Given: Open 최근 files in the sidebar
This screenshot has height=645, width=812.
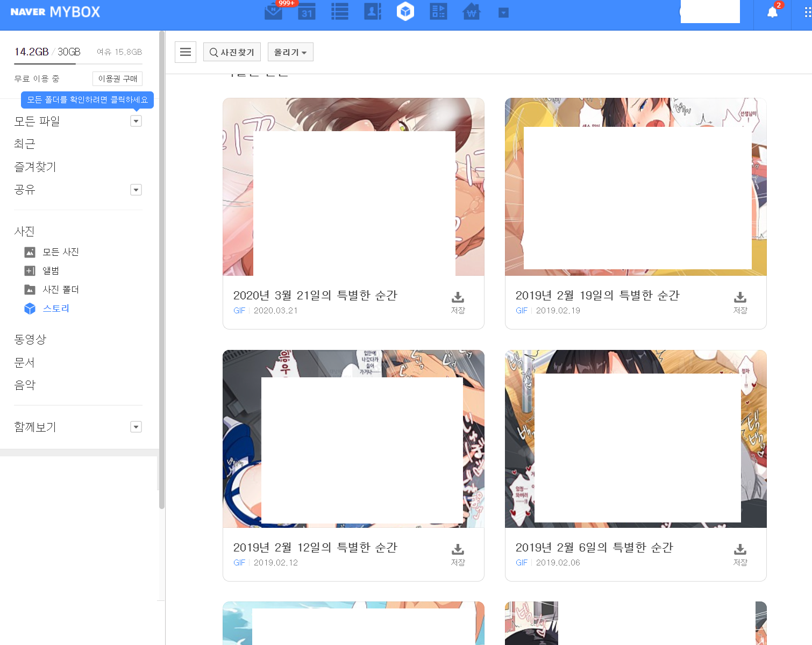Looking at the screenshot, I should 25,144.
